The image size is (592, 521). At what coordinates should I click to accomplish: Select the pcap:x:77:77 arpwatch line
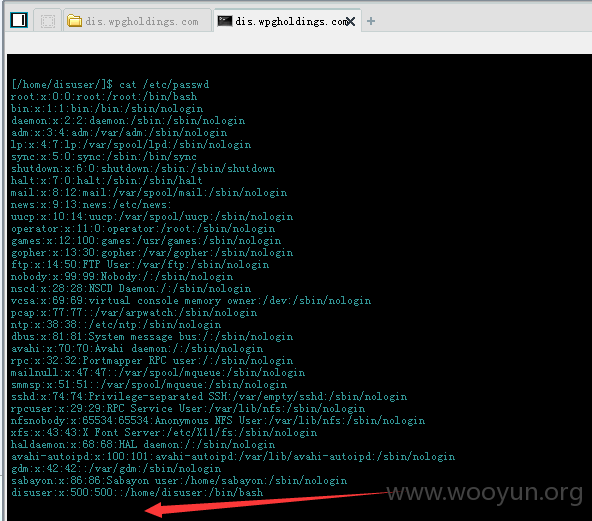pyautogui.click(x=134, y=313)
